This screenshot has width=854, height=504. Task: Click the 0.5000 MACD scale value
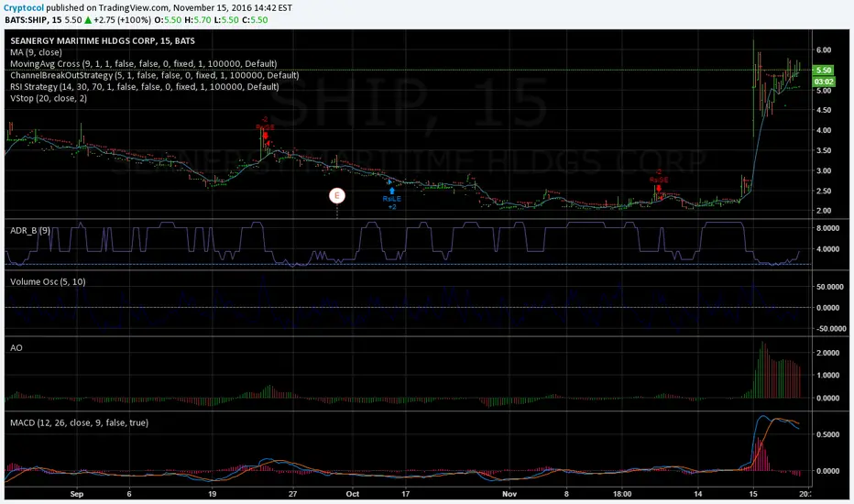(827, 434)
